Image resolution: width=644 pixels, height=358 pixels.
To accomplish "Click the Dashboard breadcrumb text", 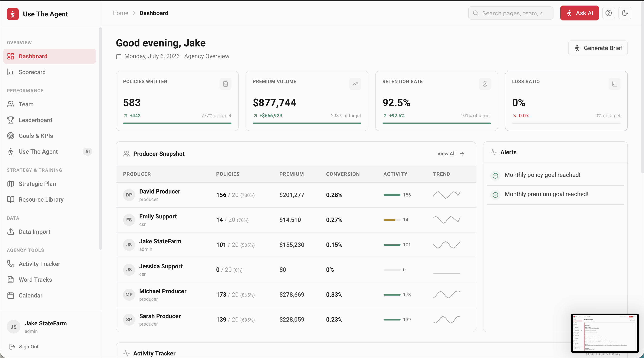I will [154, 13].
